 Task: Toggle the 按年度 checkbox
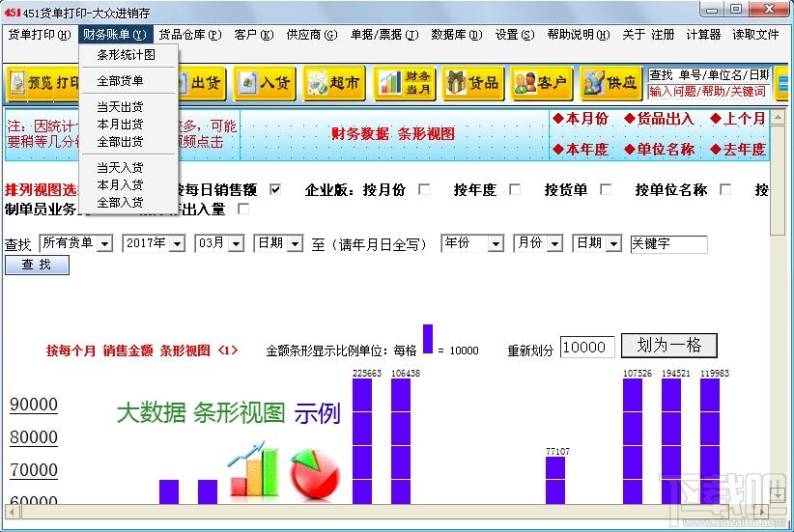[515, 190]
